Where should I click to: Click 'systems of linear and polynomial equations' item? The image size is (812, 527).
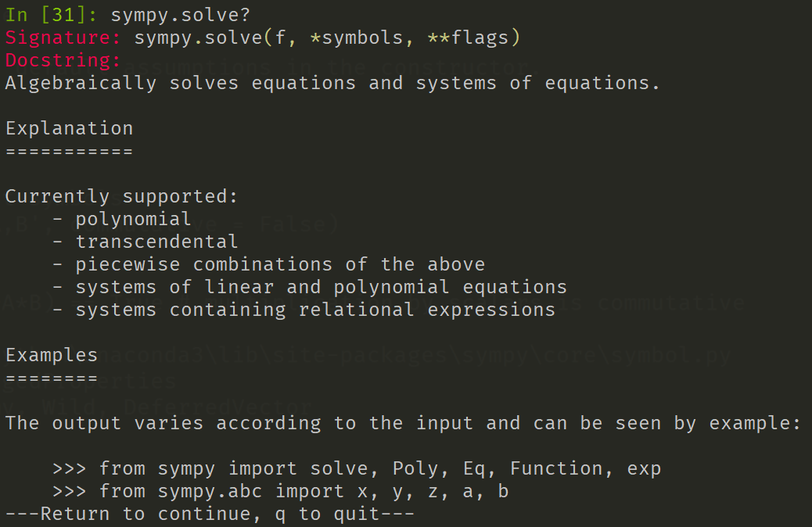pyautogui.click(x=321, y=287)
